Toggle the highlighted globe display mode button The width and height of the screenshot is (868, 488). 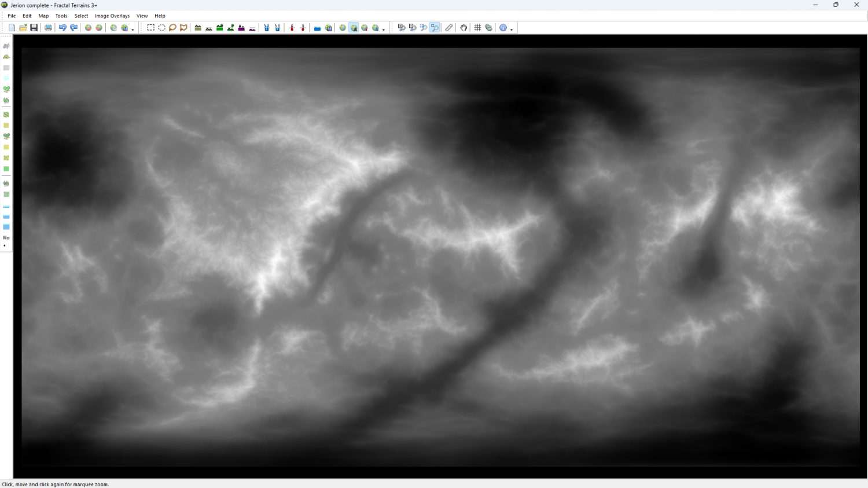click(x=354, y=28)
